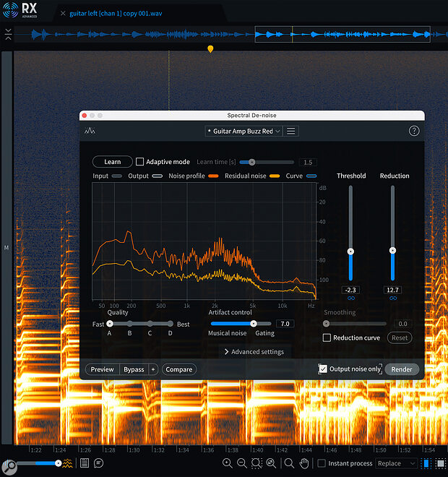448x477 pixels.
Task: Click the Spectral De-noise module waveform icon
Action: tap(90, 131)
